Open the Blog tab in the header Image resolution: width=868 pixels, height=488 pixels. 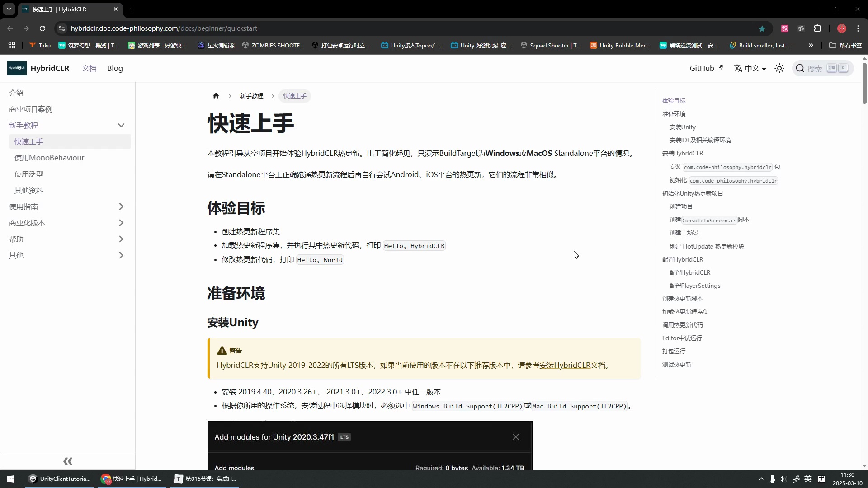tap(115, 68)
